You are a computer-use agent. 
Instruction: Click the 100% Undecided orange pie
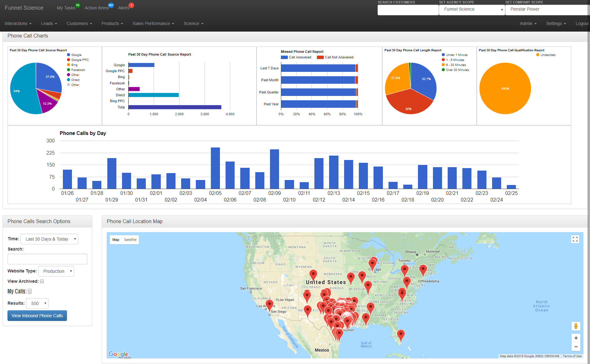tap(505, 88)
